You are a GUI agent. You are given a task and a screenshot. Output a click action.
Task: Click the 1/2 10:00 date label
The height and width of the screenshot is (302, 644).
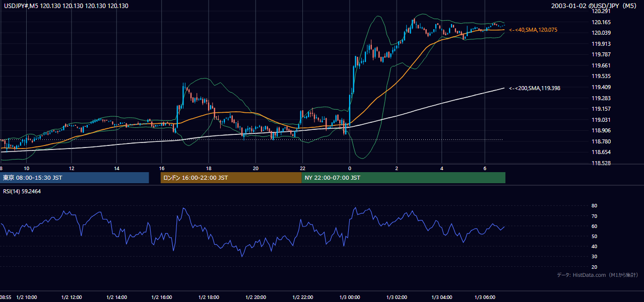(x=26, y=297)
